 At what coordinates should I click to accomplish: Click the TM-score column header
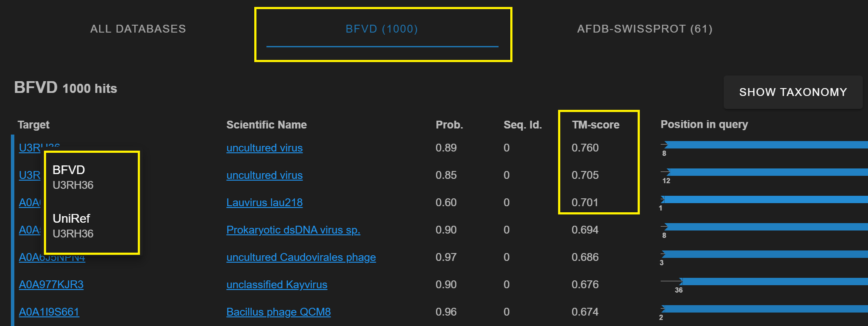click(x=595, y=125)
